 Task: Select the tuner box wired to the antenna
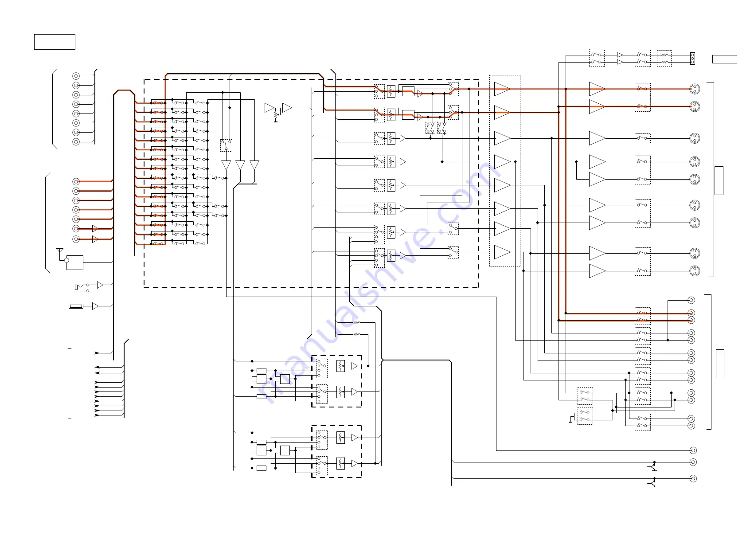pos(74,262)
